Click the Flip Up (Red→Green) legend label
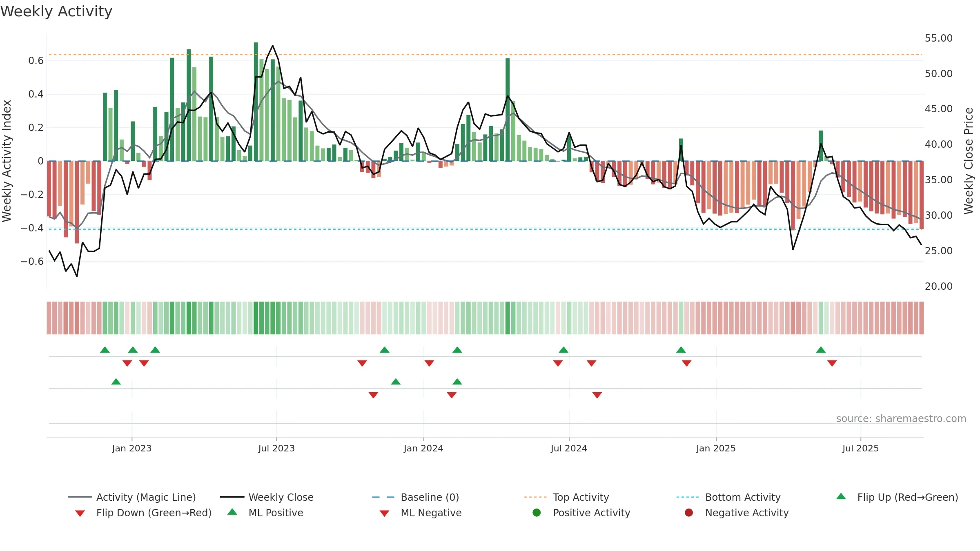Screen dimensions: 980x551 coord(908,497)
